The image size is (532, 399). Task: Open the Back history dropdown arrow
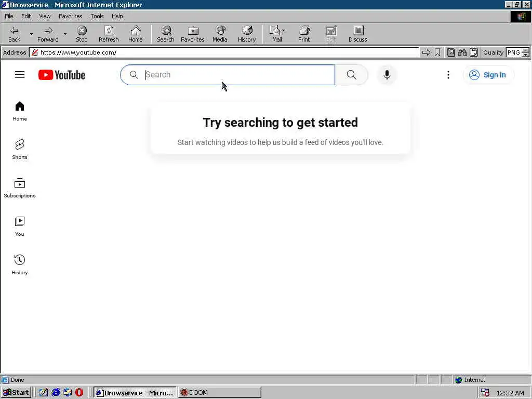tap(31, 34)
